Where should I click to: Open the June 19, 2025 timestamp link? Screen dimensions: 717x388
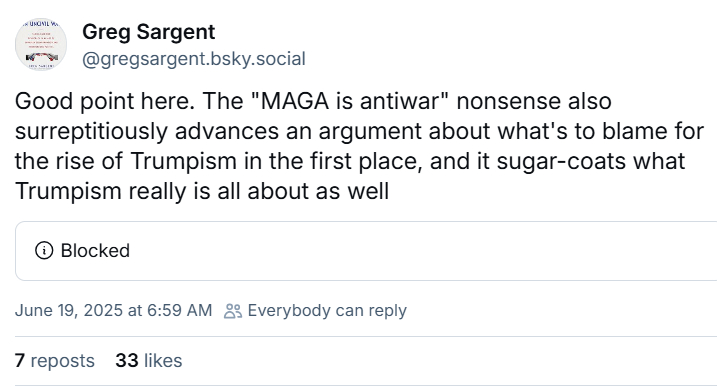[113, 310]
